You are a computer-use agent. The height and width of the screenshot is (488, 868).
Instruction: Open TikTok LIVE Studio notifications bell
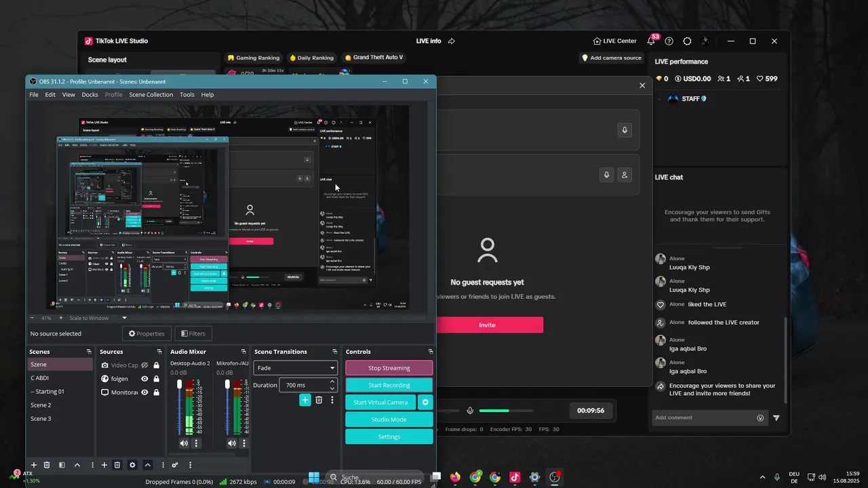(651, 41)
